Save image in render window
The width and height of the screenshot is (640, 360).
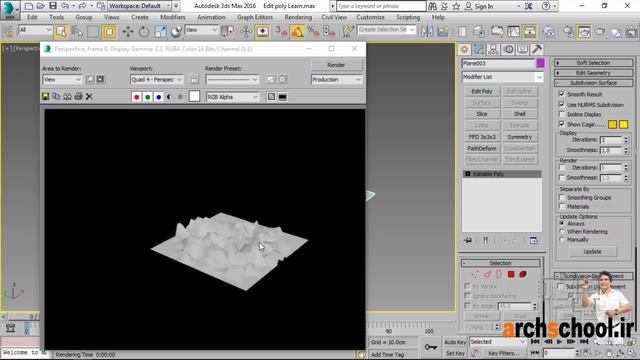[x=45, y=97]
